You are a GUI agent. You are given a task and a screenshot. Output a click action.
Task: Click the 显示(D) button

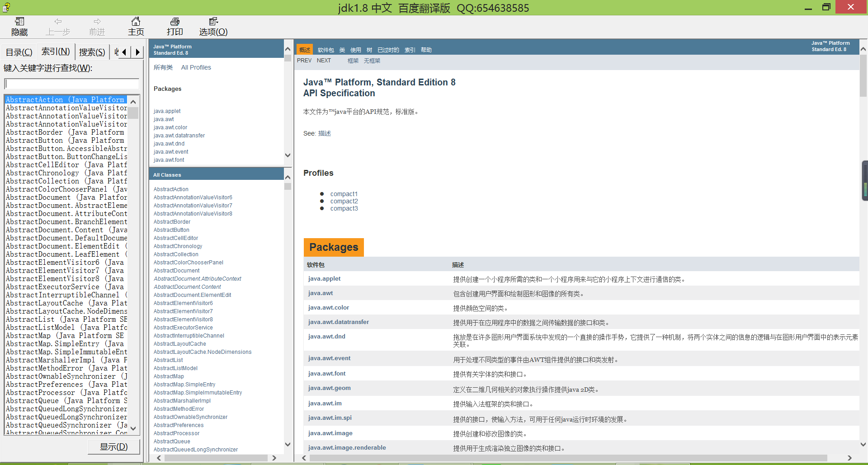(x=114, y=447)
